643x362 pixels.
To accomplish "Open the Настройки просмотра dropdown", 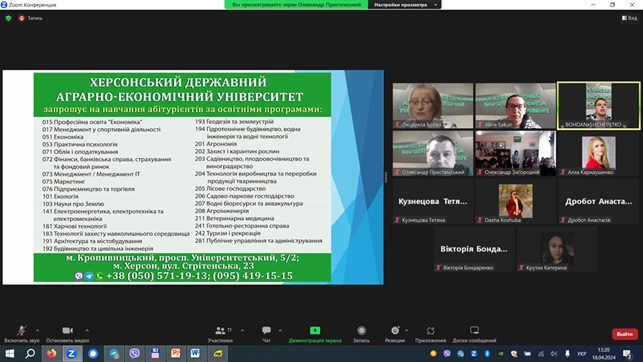I will [405, 5].
